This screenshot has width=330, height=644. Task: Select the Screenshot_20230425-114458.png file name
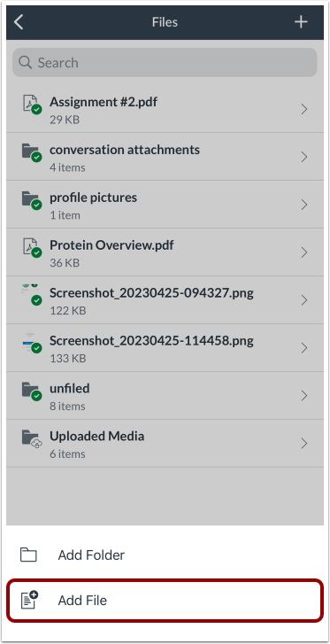coord(151,341)
